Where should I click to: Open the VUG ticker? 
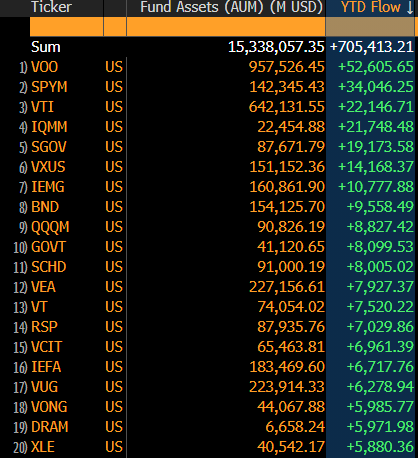click(x=44, y=387)
